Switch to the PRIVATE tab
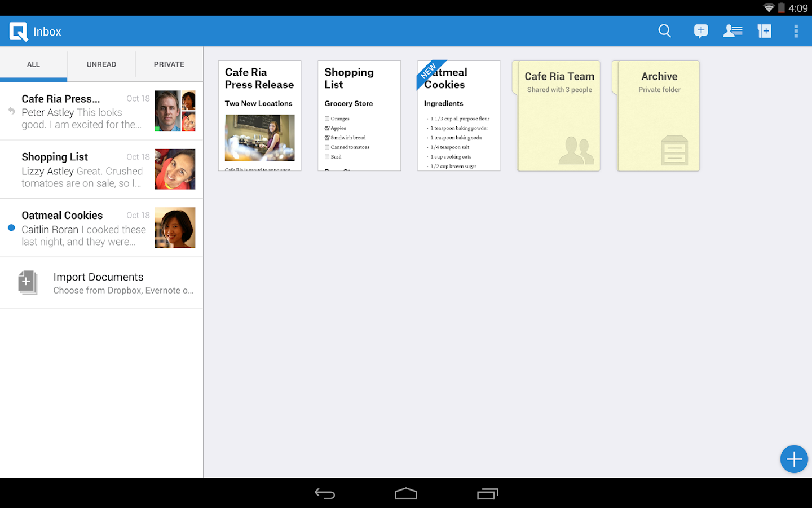The width and height of the screenshot is (812, 508). (169, 64)
